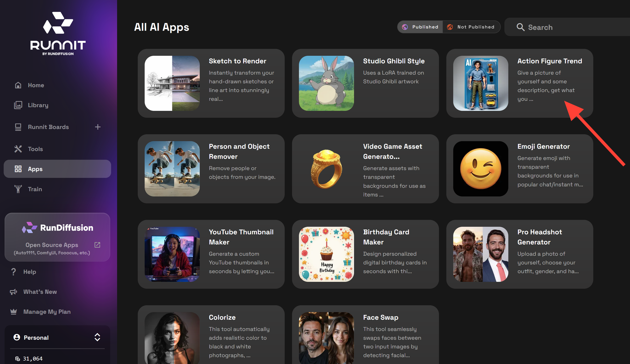Image resolution: width=630 pixels, height=364 pixels.
Task: Click the What's New megaphone icon
Action: pyautogui.click(x=14, y=292)
